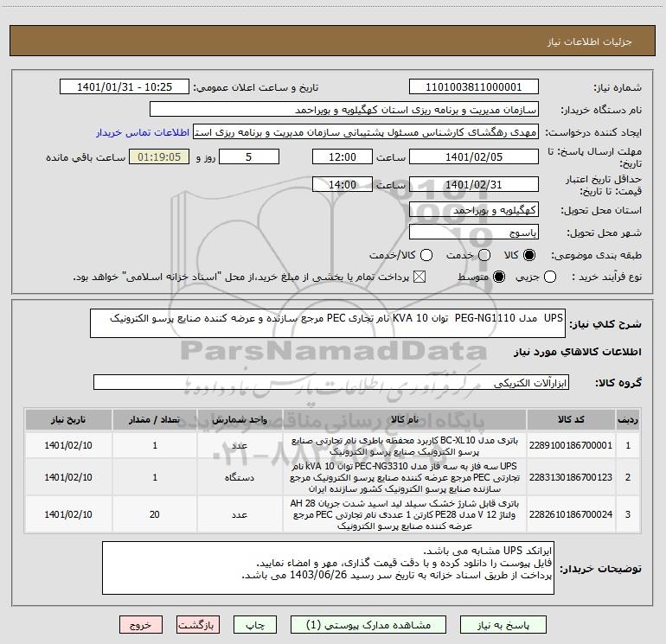Select the 'جزیی' purchase type radio
This screenshot has height=644, width=666.
coord(550,277)
